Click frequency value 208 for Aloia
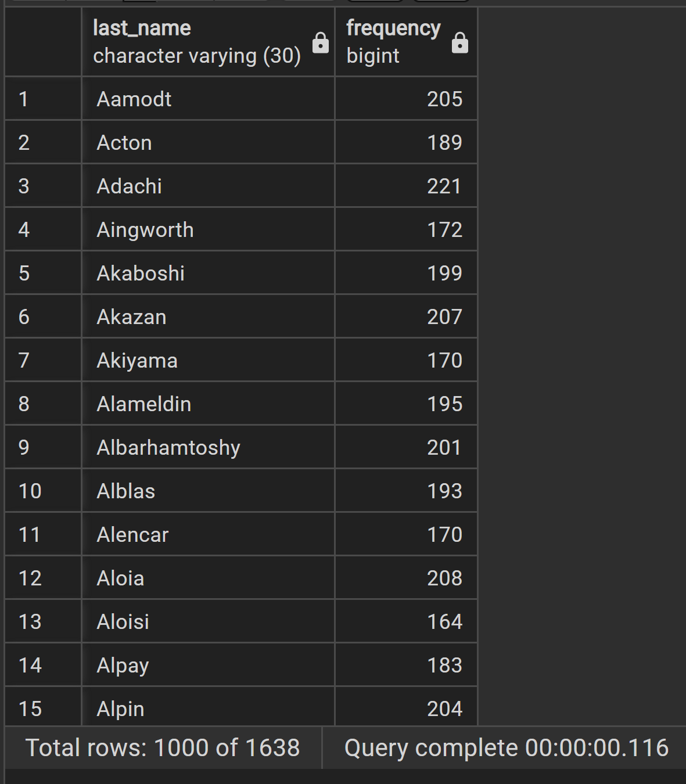This screenshot has height=784, width=686. coord(406,578)
